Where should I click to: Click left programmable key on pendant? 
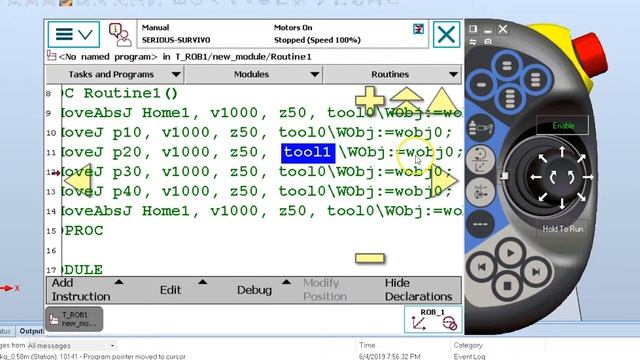coord(481,85)
